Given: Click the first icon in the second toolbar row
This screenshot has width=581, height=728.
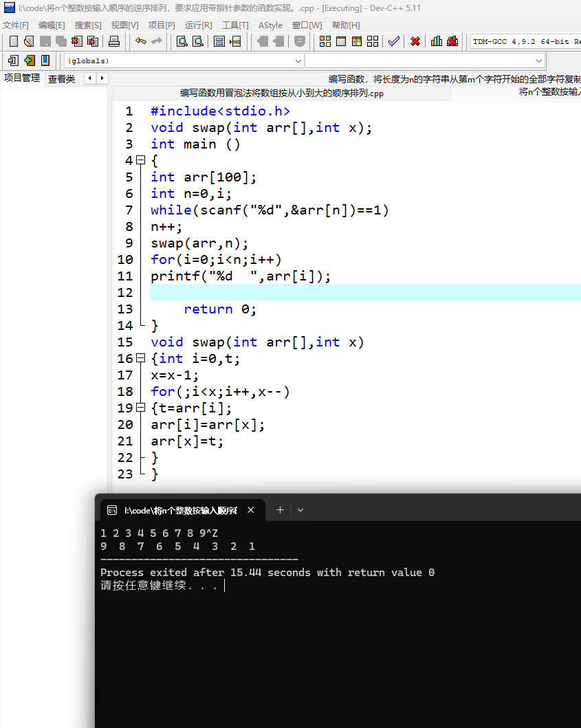Looking at the screenshot, I should [13, 60].
